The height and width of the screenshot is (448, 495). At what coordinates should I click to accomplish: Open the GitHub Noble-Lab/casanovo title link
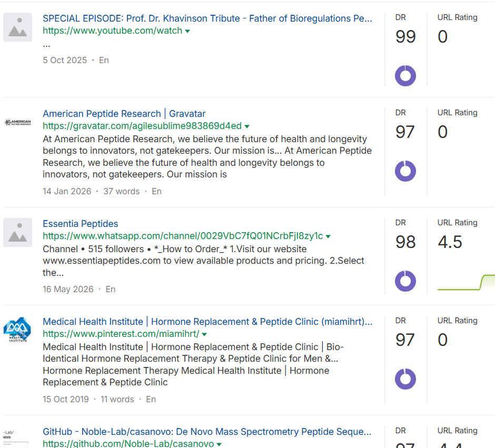(207, 432)
